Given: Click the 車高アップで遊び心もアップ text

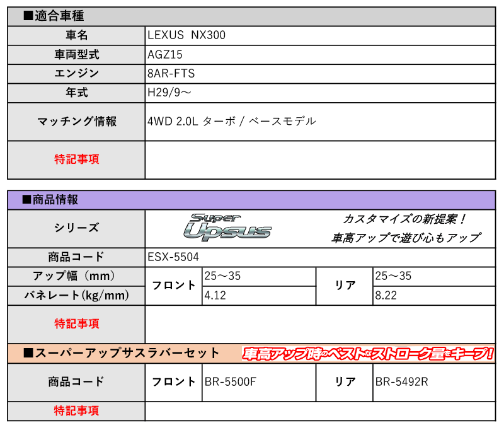Looking at the screenshot, I should 406,238.
